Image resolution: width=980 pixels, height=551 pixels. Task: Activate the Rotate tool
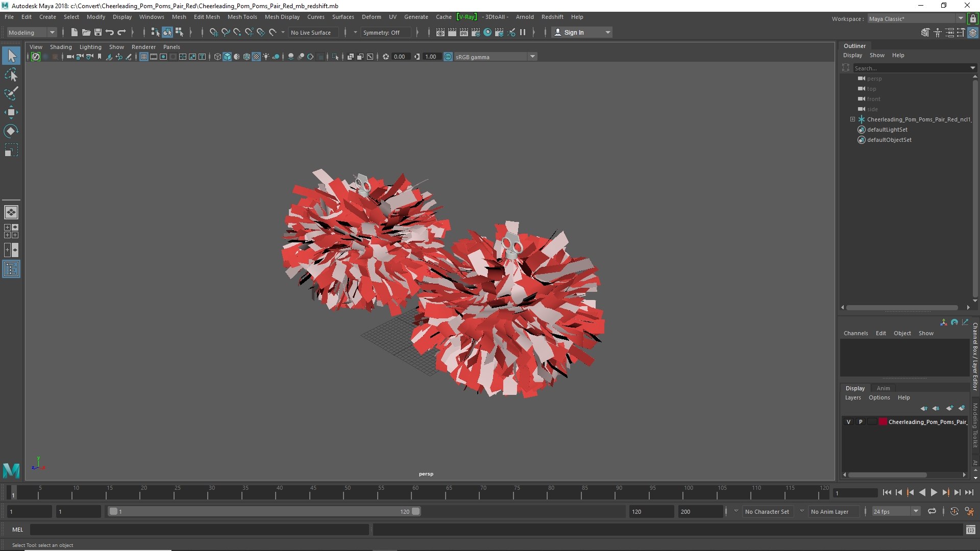pyautogui.click(x=11, y=131)
